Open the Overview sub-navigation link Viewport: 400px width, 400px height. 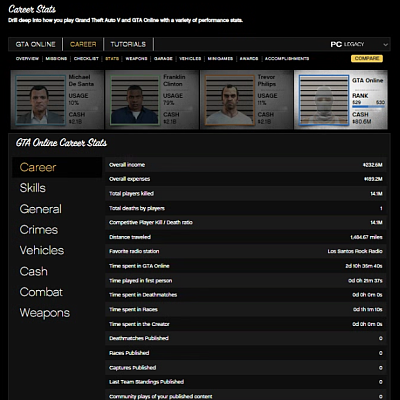point(27,59)
